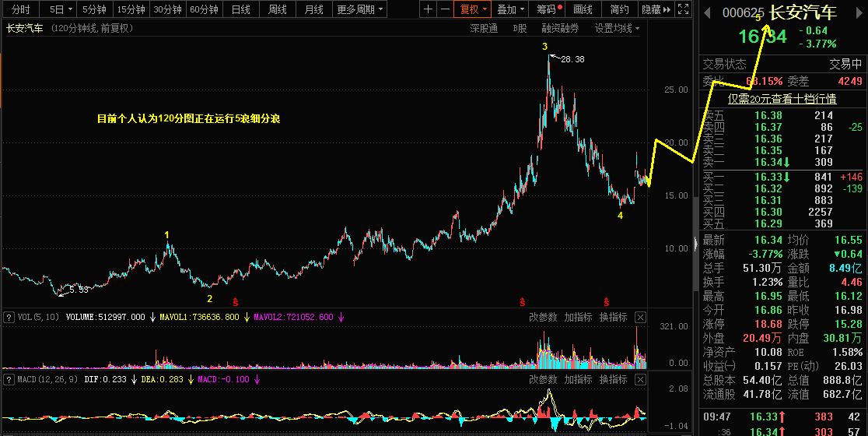Click 买二 price 16.32
This screenshot has height=436, width=868.
tap(768, 188)
